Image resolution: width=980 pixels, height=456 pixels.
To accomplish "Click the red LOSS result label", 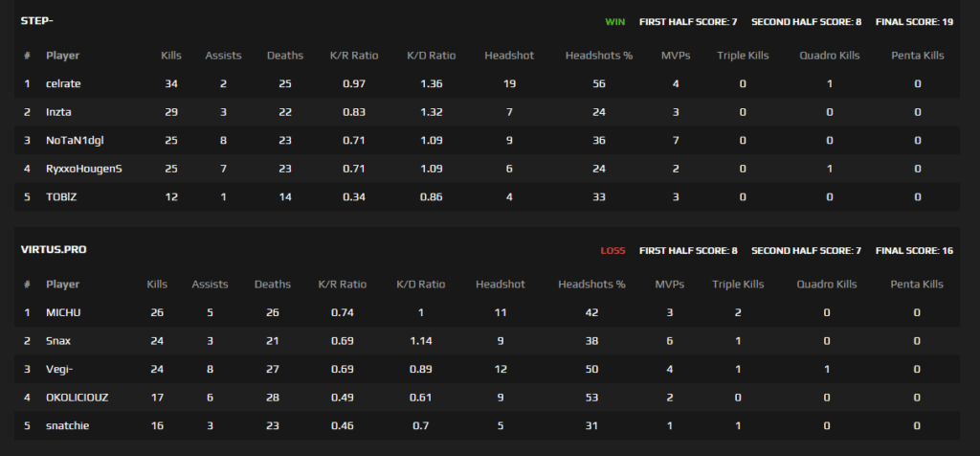I will click(x=612, y=251).
